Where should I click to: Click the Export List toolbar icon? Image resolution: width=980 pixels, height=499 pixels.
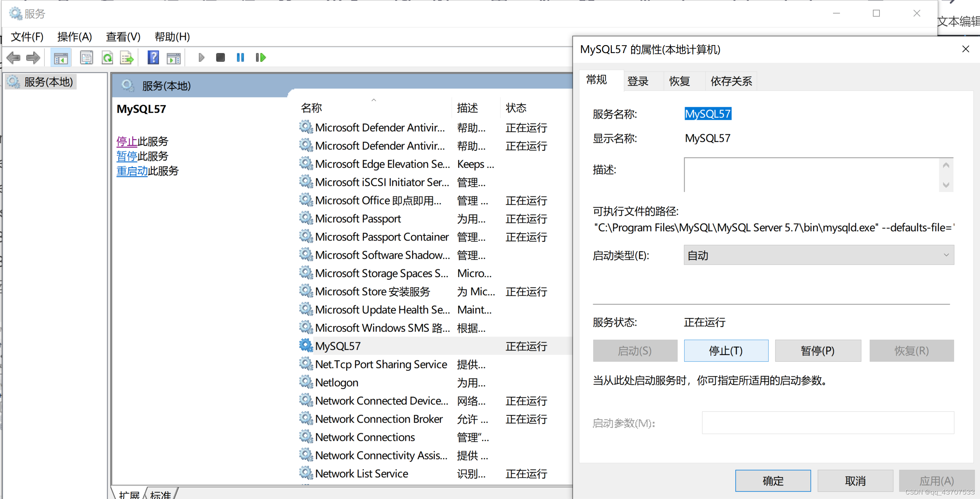[127, 58]
